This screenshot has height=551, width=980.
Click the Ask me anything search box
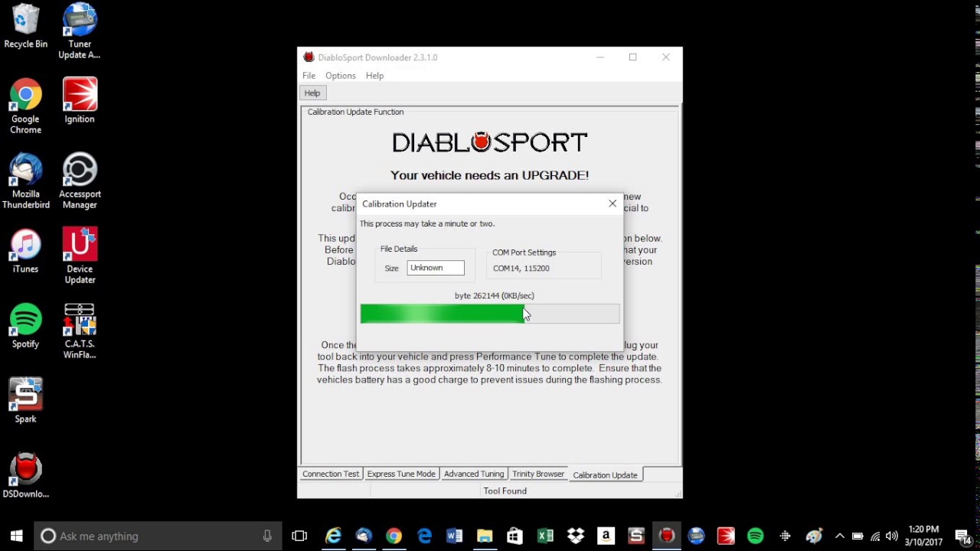tap(157, 536)
